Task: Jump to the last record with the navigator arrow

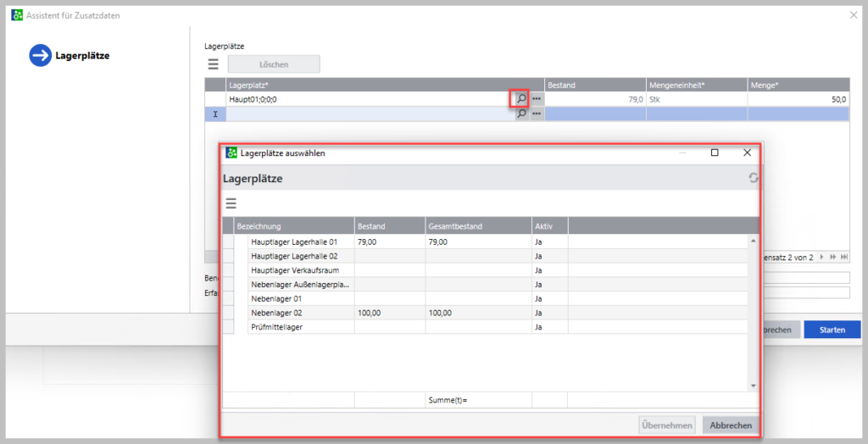Action: (844, 257)
